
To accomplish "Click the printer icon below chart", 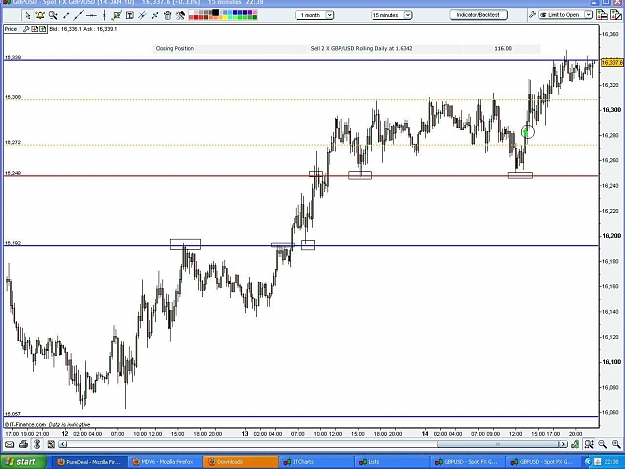I will click(x=24, y=444).
